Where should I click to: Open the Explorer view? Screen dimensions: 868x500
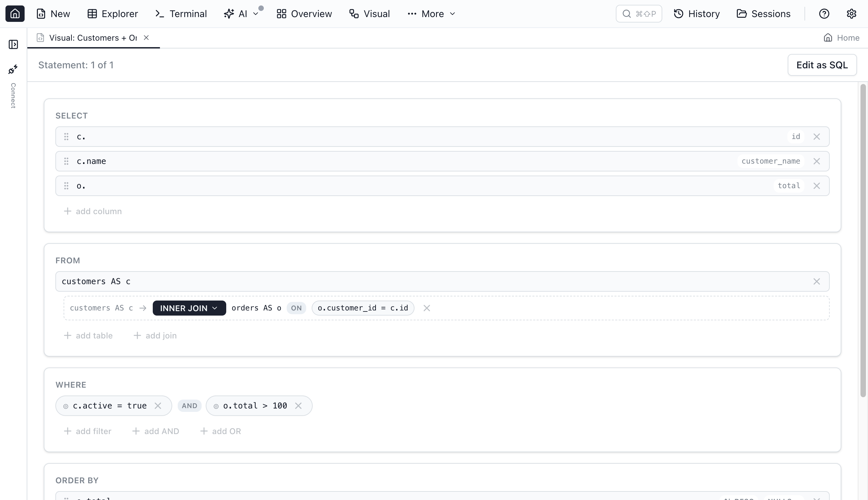click(112, 14)
